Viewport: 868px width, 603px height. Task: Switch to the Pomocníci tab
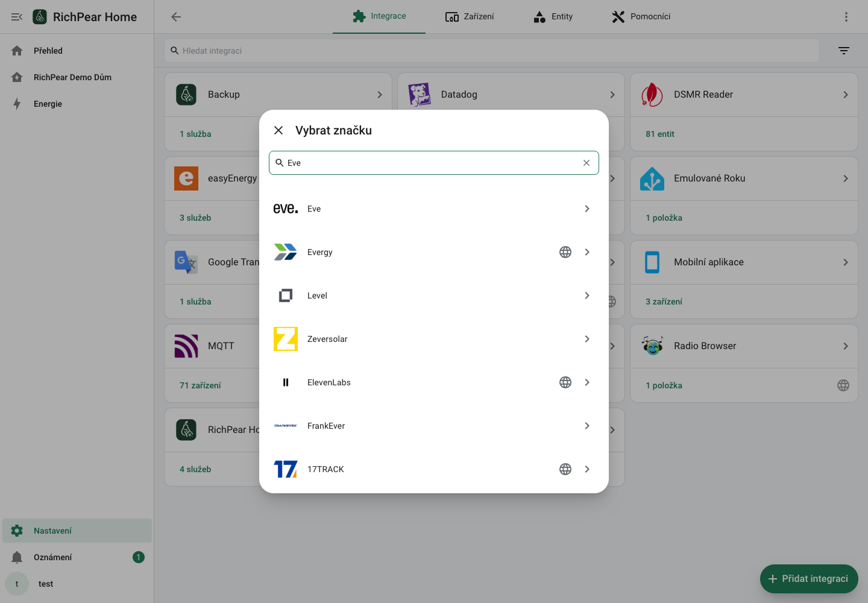click(641, 16)
